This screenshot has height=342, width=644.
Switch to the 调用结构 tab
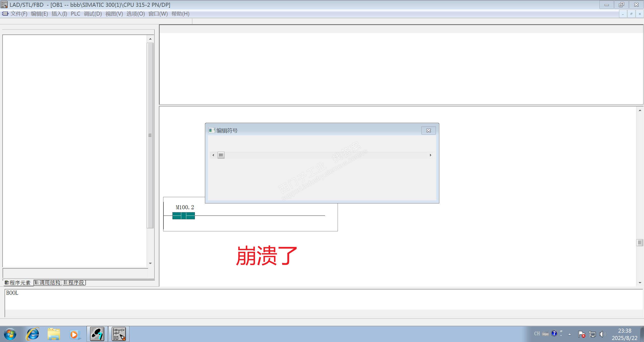pyautogui.click(x=48, y=283)
